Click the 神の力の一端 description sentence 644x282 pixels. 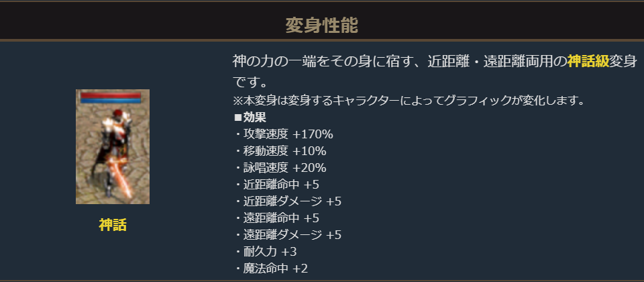399,61
